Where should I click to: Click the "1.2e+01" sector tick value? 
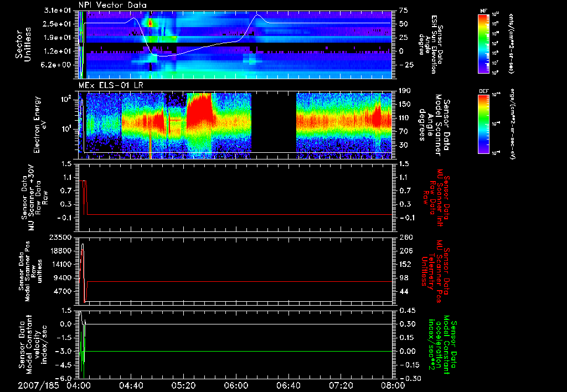tap(57, 51)
